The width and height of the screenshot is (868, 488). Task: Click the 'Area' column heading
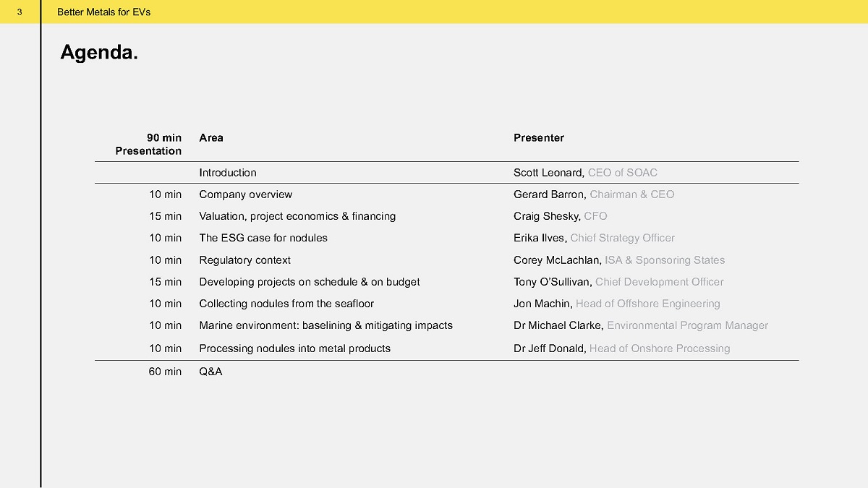pos(211,138)
